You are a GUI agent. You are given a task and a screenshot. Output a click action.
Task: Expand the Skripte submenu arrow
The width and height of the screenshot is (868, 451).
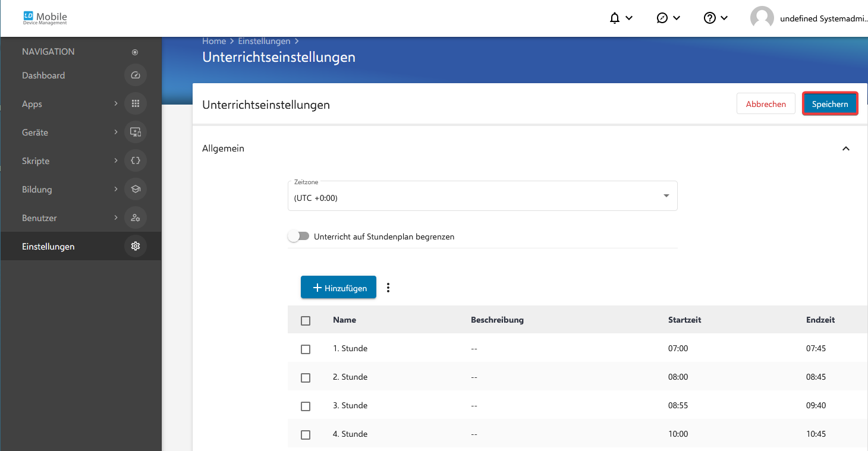[116, 161]
